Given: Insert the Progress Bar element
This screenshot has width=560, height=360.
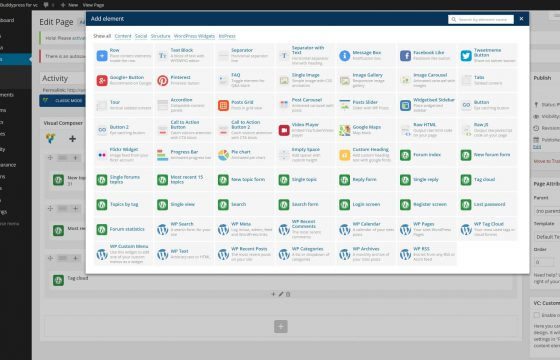Looking at the screenshot, I should tap(184, 155).
